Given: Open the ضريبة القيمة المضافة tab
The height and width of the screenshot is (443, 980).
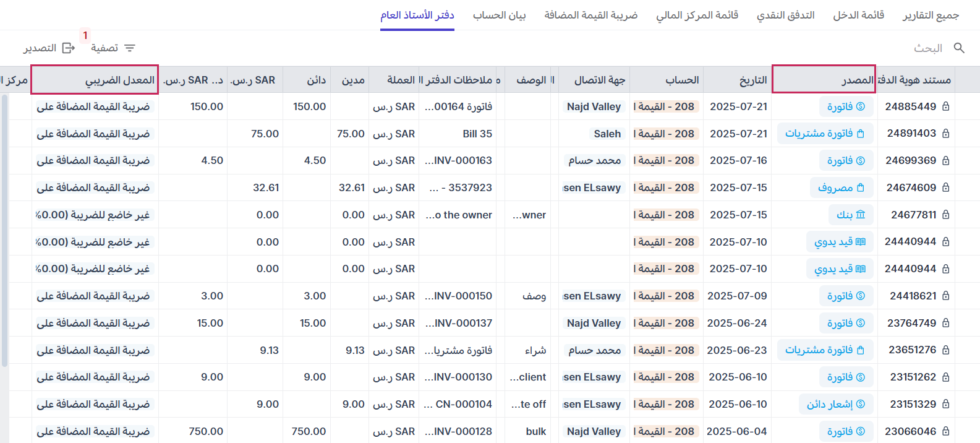Looking at the screenshot, I should coord(590,15).
